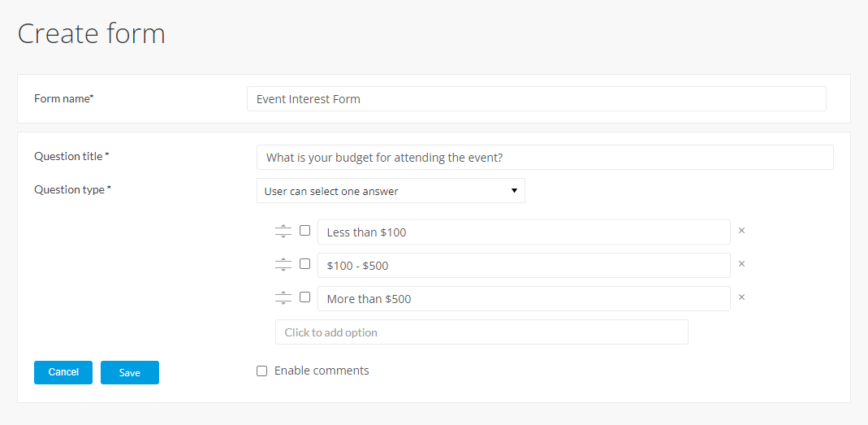Enable comments checkbox
Viewport: 868px width, 425px height.
click(261, 371)
